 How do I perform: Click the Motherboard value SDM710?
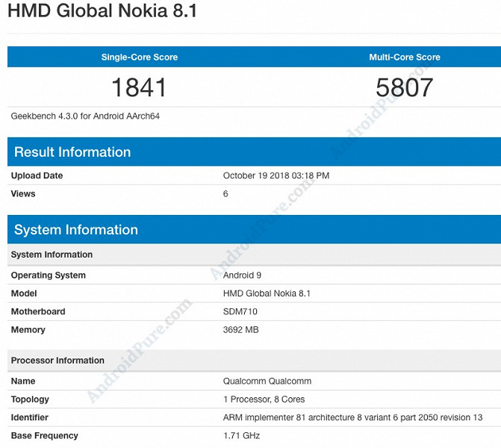[240, 311]
